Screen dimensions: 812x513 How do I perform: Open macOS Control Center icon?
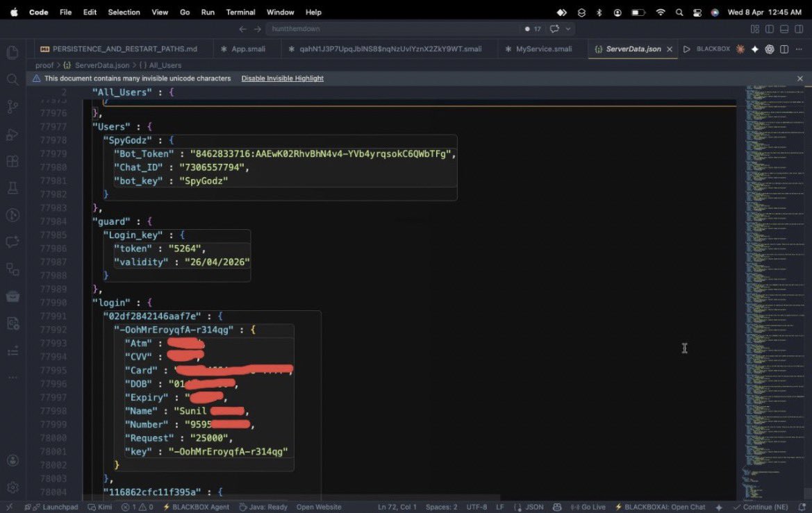[697, 12]
